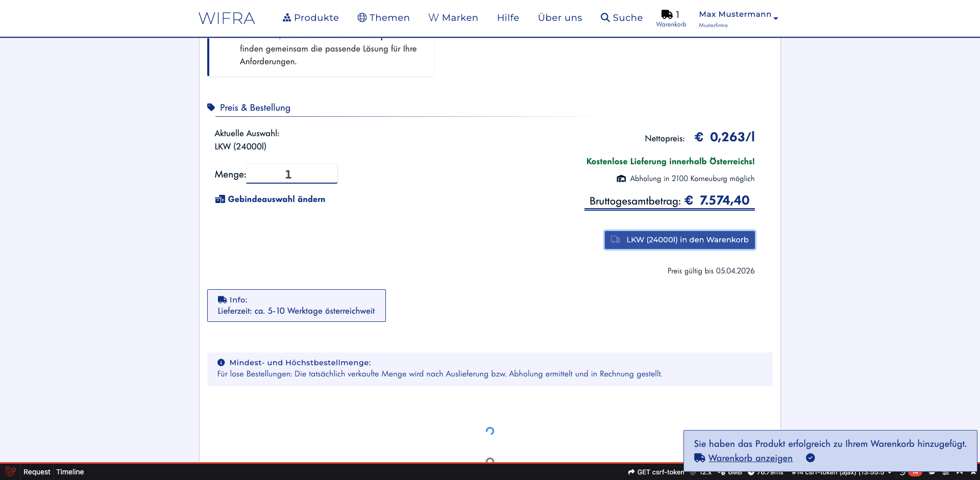Screen dimensions: 980x480
Task: Open the Suche search in the header
Action: pos(621,18)
